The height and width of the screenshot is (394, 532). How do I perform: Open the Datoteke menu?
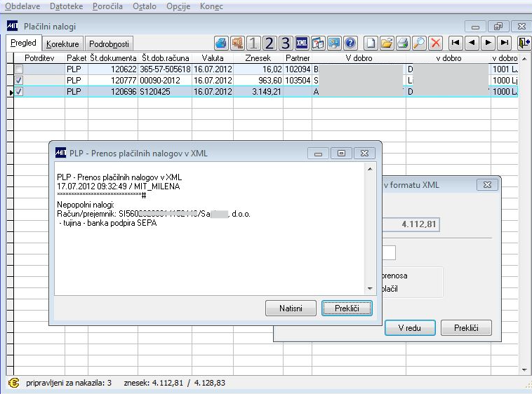tap(66, 6)
